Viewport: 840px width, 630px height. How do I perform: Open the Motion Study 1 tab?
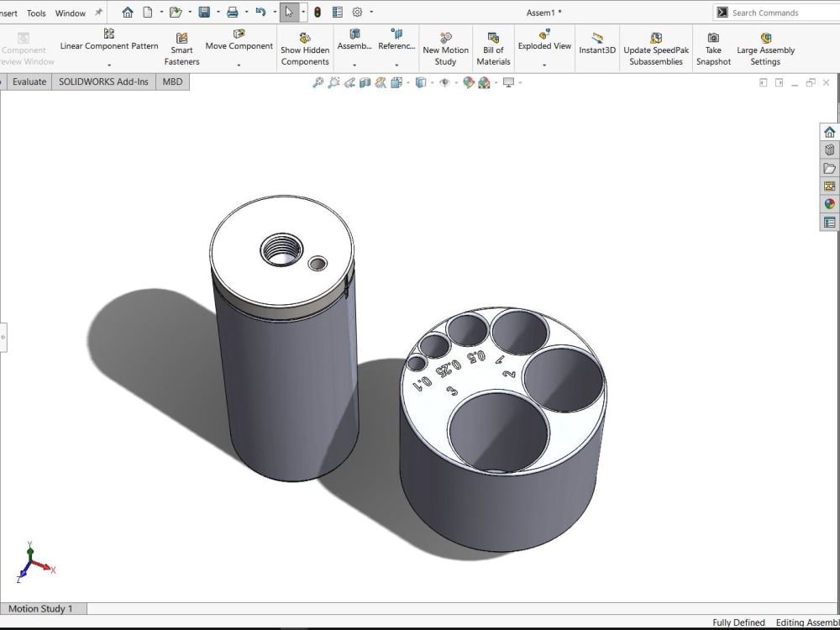pyautogui.click(x=40, y=608)
